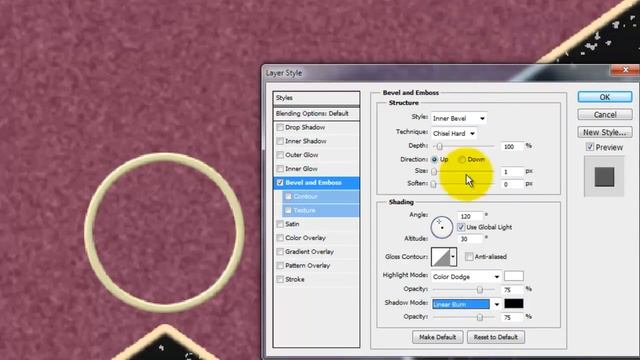640x360 pixels.
Task: Click the New Style... button
Action: point(605,132)
